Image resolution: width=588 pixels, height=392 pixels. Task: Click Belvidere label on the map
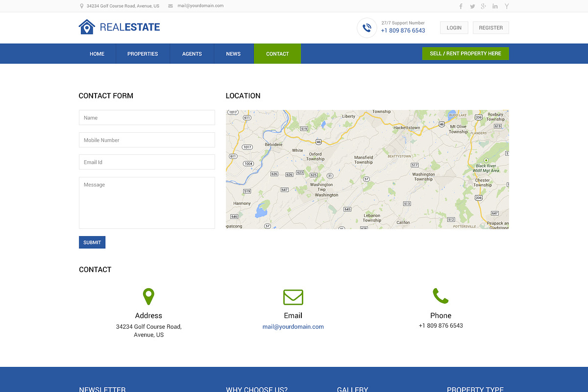[x=273, y=145]
